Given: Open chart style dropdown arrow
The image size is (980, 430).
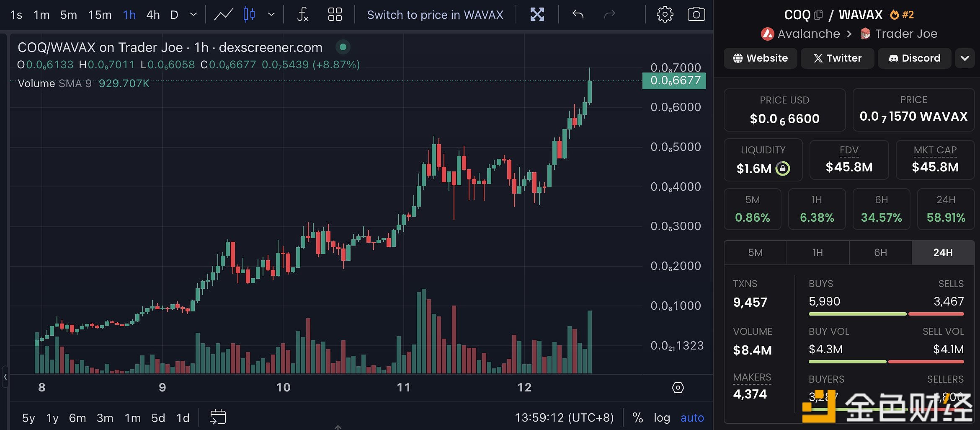Looking at the screenshot, I should pyautogui.click(x=271, y=15).
